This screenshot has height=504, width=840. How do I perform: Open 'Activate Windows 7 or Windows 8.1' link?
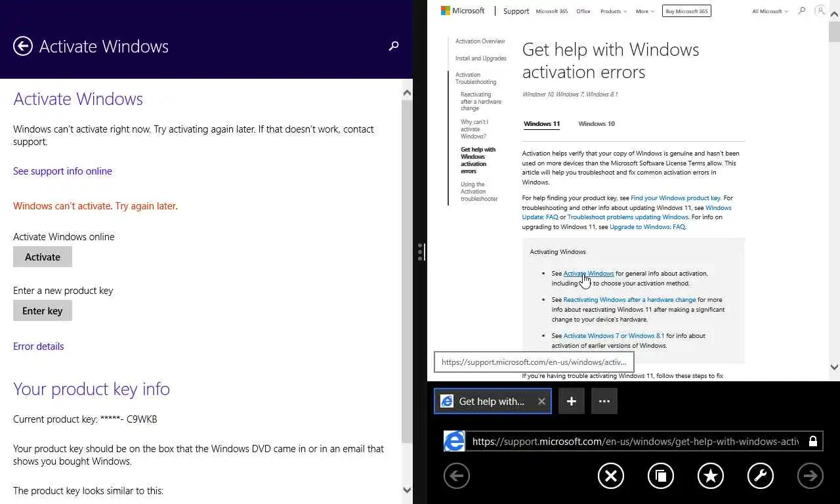click(614, 335)
